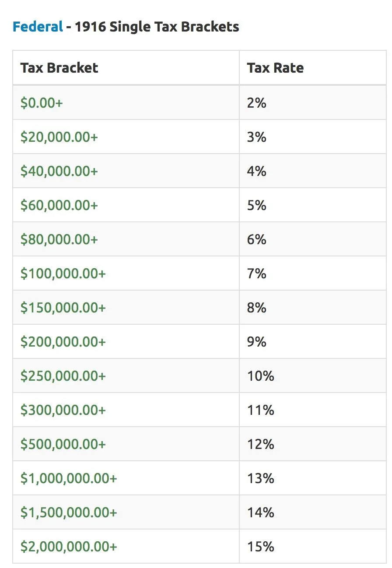Click the $250,000.00+ tax bracket
Screen dimensions: 392x568
tap(63, 376)
